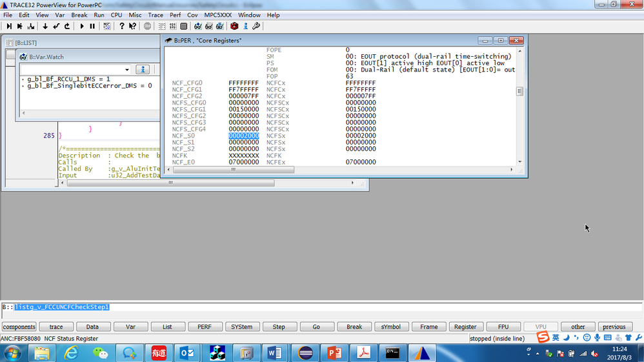
Task: Click the Watch variable glasses icon
Action: [198, 26]
